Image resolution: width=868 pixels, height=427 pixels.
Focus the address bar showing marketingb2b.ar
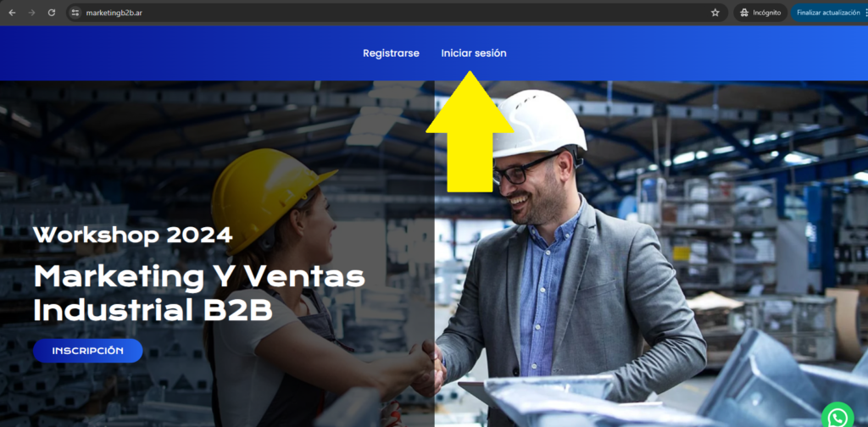387,13
